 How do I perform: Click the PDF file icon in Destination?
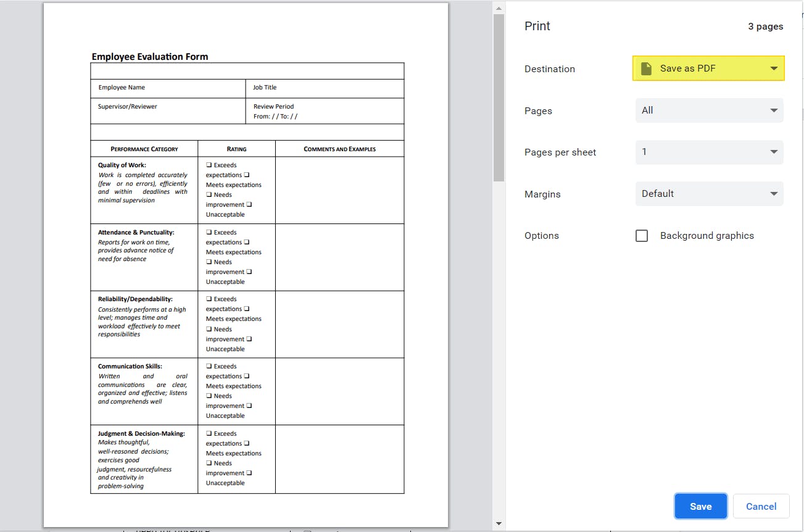point(646,69)
